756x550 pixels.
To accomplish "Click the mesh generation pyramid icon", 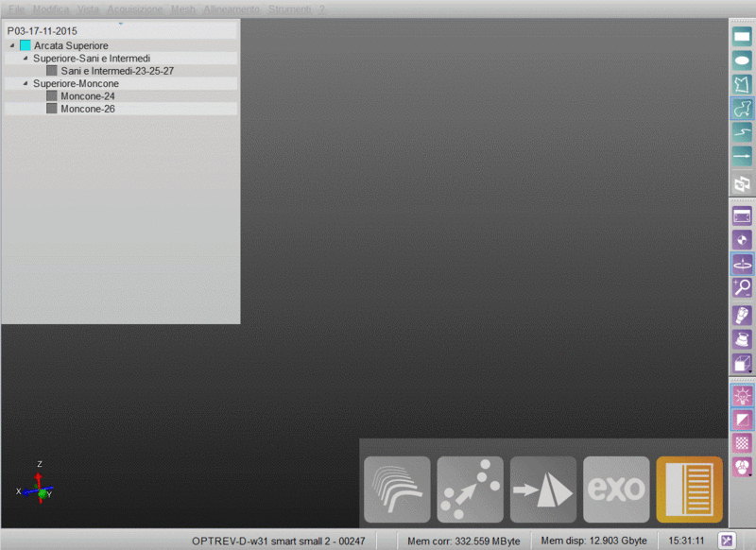I will click(x=542, y=489).
